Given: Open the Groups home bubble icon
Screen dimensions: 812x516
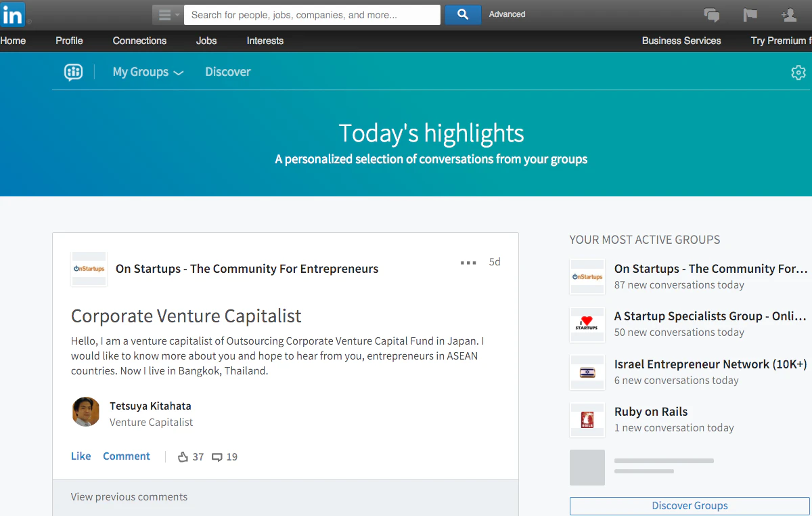Looking at the screenshot, I should click(73, 72).
